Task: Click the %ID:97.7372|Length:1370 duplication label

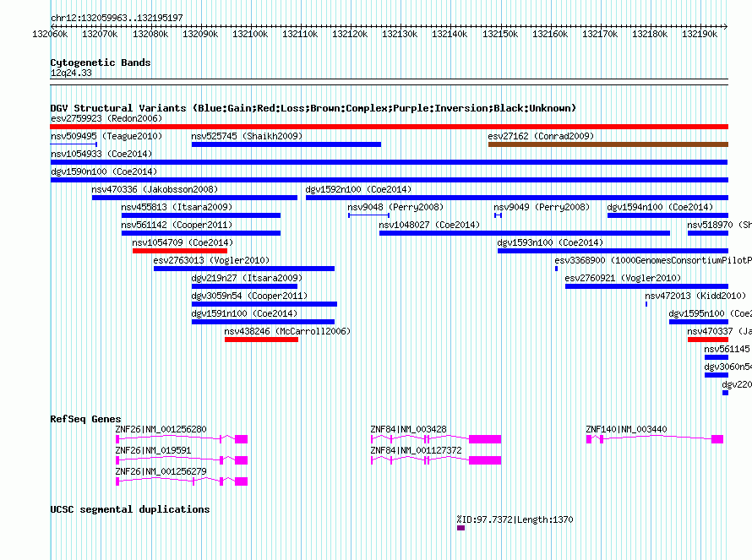Action: pos(515,519)
